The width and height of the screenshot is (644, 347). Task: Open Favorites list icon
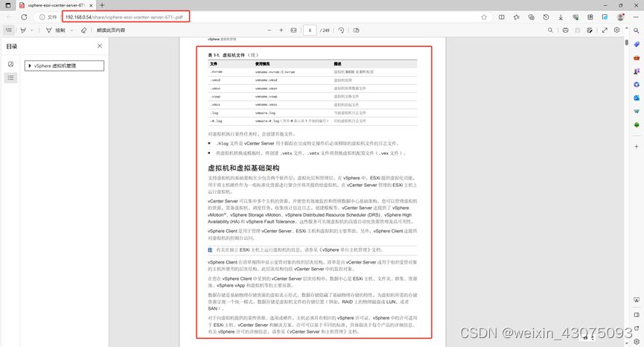(516, 17)
